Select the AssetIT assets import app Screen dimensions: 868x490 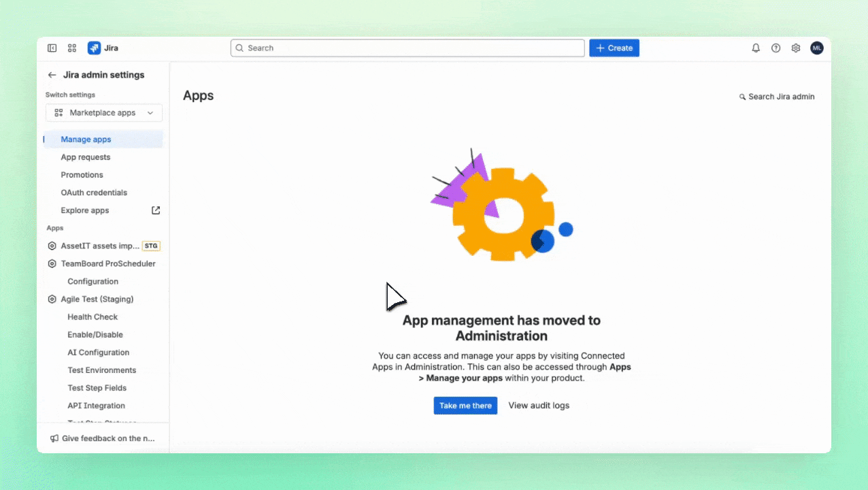pos(100,246)
